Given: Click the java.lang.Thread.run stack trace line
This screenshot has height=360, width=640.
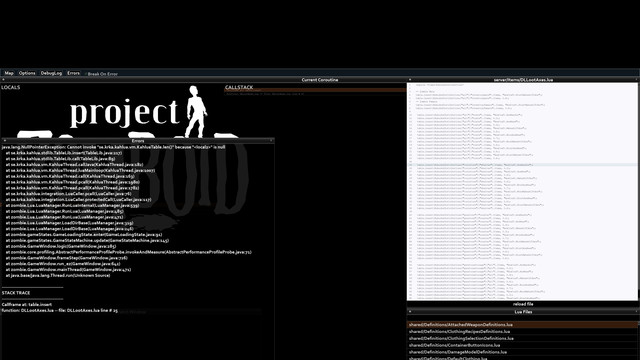Looking at the screenshot, I should click(x=58, y=276).
